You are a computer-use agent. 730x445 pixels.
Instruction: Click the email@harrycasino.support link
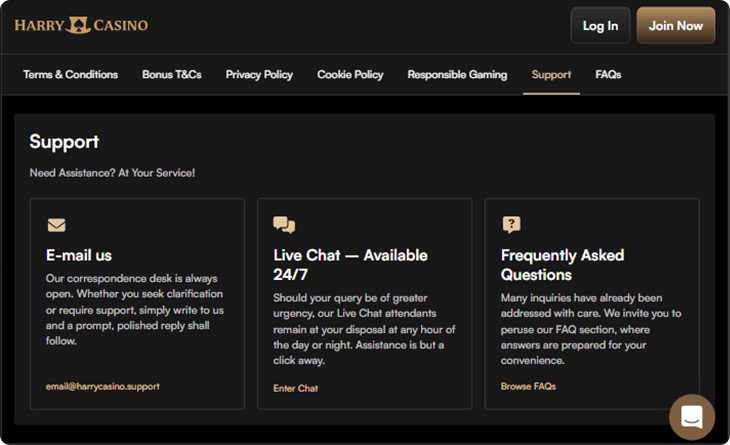pyautogui.click(x=102, y=386)
